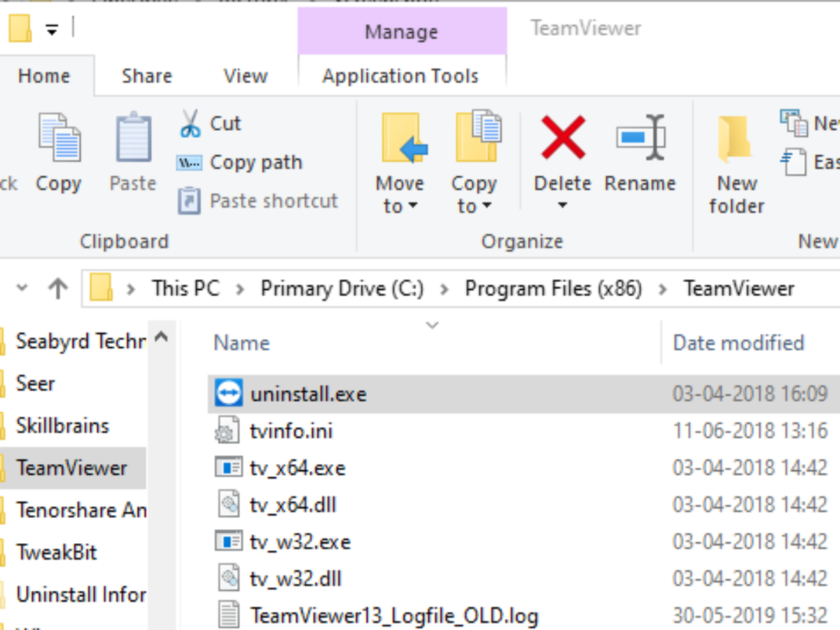Click the Copy path icon
The image size is (840, 630).
click(190, 163)
